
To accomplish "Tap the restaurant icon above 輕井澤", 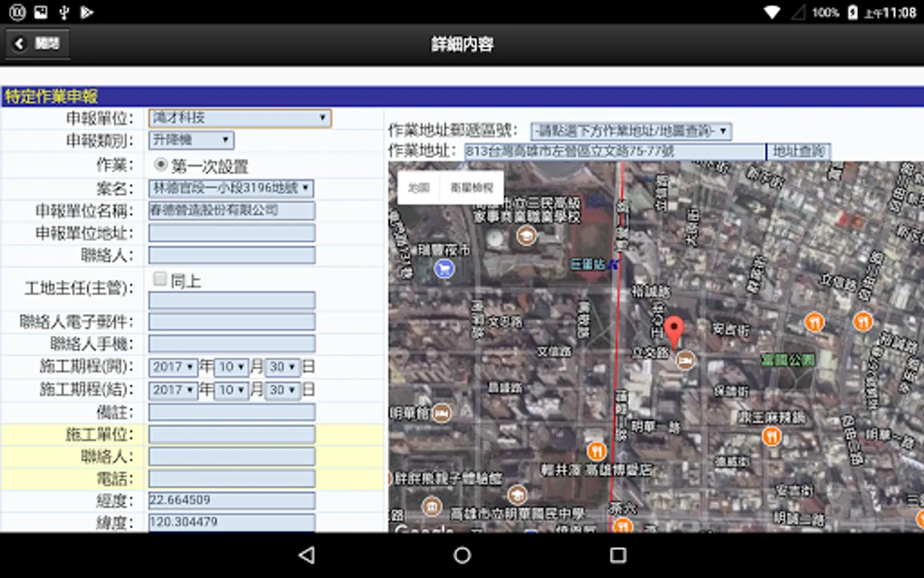I will (x=596, y=451).
